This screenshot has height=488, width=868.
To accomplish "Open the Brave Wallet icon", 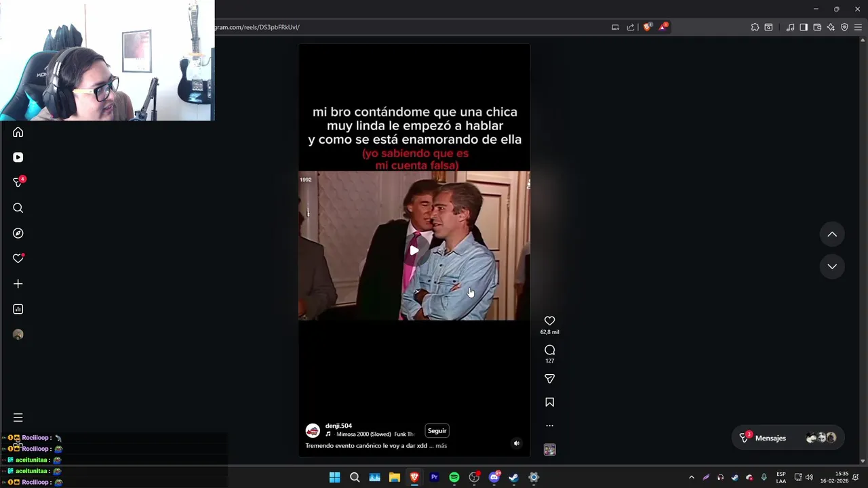I will coord(817,27).
